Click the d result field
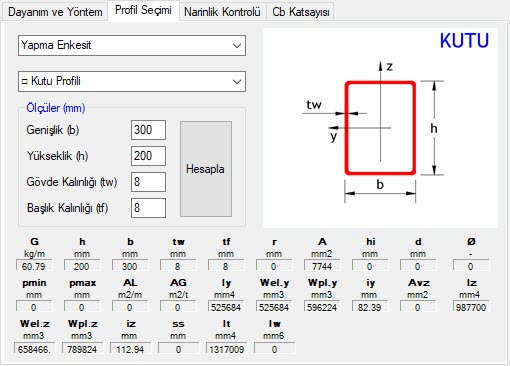Viewport: 510px width, 366px height. (418, 266)
